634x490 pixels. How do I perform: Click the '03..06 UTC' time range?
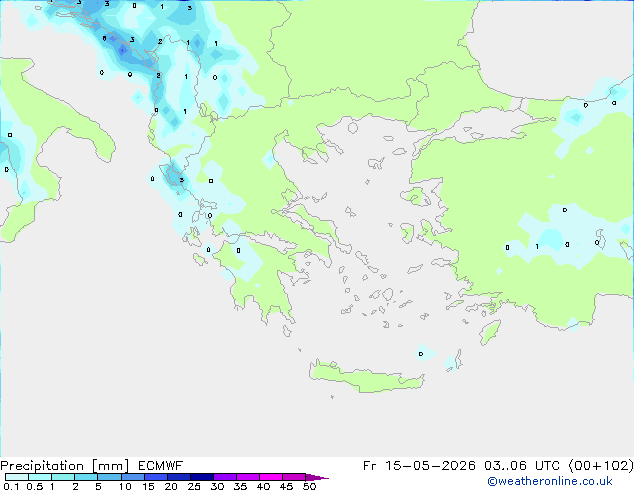(x=522, y=466)
